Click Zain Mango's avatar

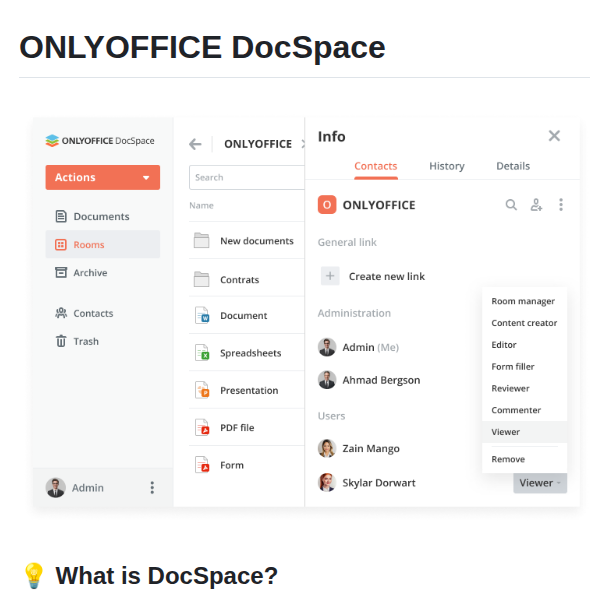click(327, 449)
